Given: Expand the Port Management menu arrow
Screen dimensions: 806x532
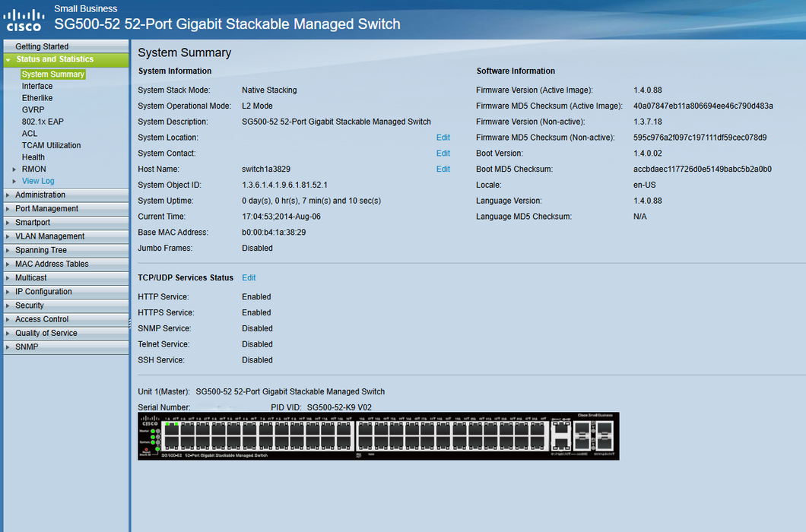Looking at the screenshot, I should [8, 209].
